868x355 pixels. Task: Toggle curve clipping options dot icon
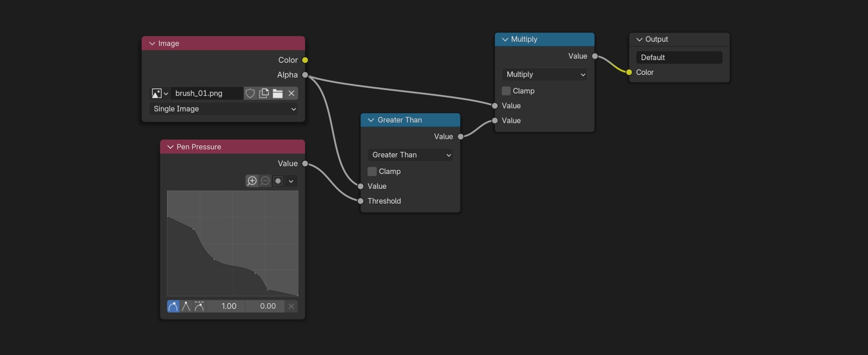278,181
